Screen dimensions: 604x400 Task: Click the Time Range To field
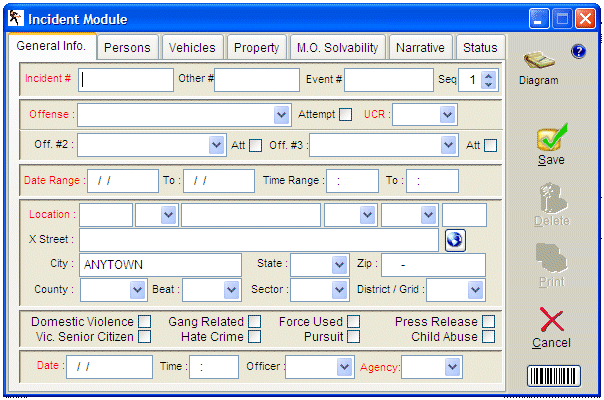point(433,181)
